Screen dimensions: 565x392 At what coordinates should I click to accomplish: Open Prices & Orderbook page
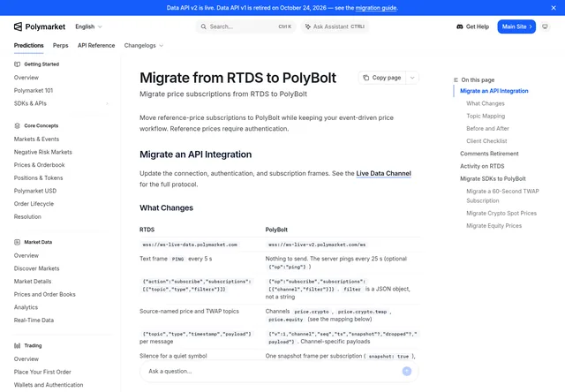tap(39, 165)
